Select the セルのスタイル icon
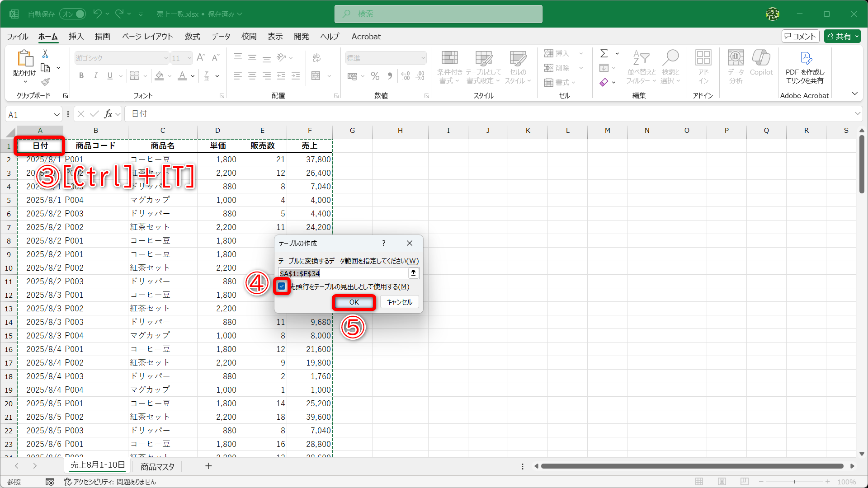 pos(518,67)
